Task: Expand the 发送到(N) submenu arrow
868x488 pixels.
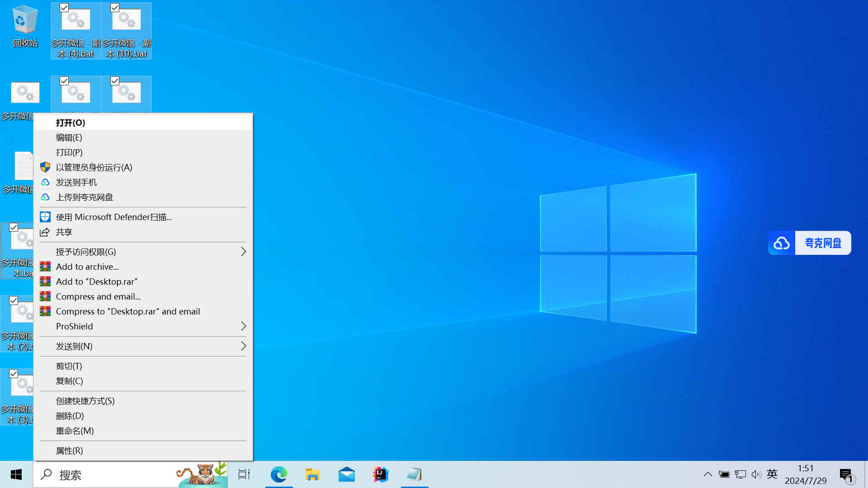Action: pos(243,346)
